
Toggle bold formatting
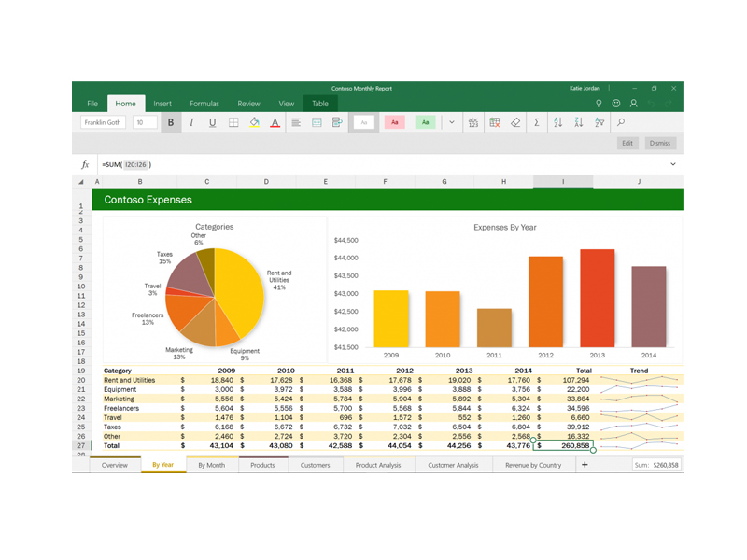pos(171,122)
